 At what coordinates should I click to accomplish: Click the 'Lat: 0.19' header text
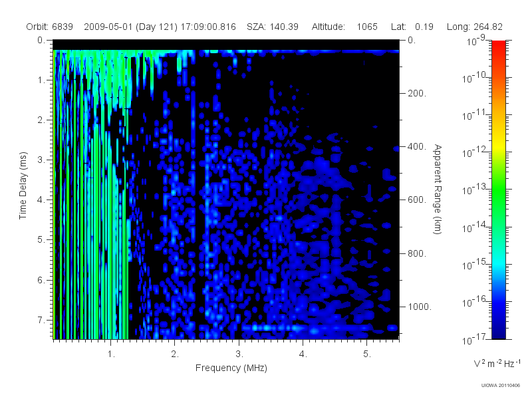coord(412,27)
